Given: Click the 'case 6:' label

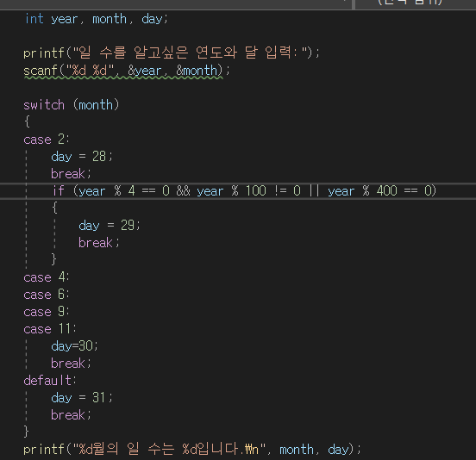Looking at the screenshot, I should click(47, 295).
